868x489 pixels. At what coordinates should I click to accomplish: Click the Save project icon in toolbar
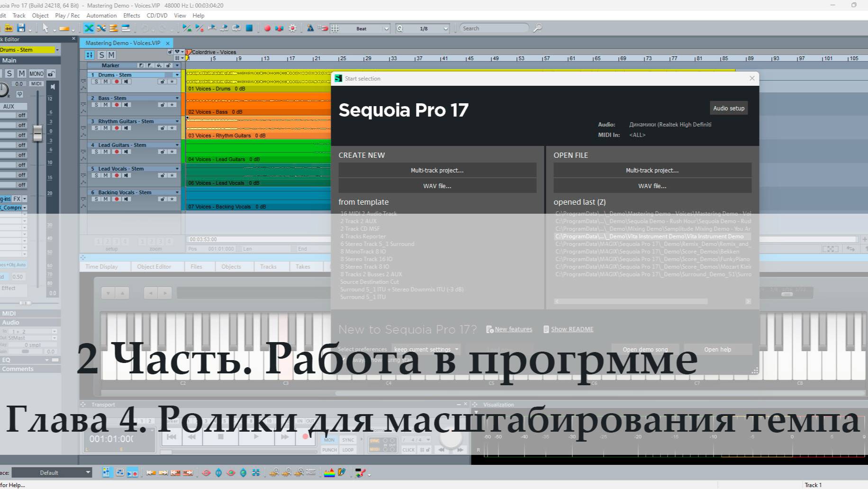21,28
